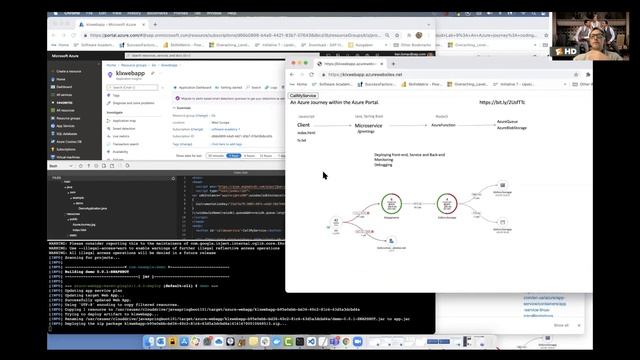Open Azure Cosmos DB in Azure sidebar
This screenshot has height=360, width=640.
(66, 141)
